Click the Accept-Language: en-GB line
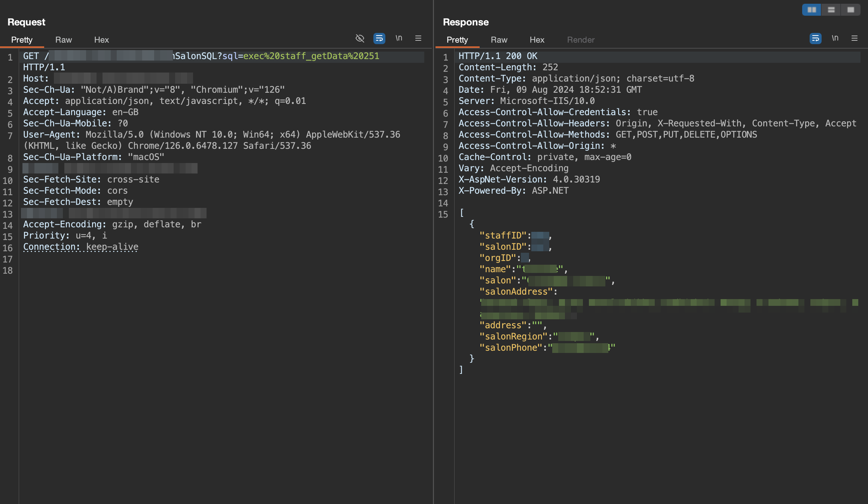 (x=81, y=112)
